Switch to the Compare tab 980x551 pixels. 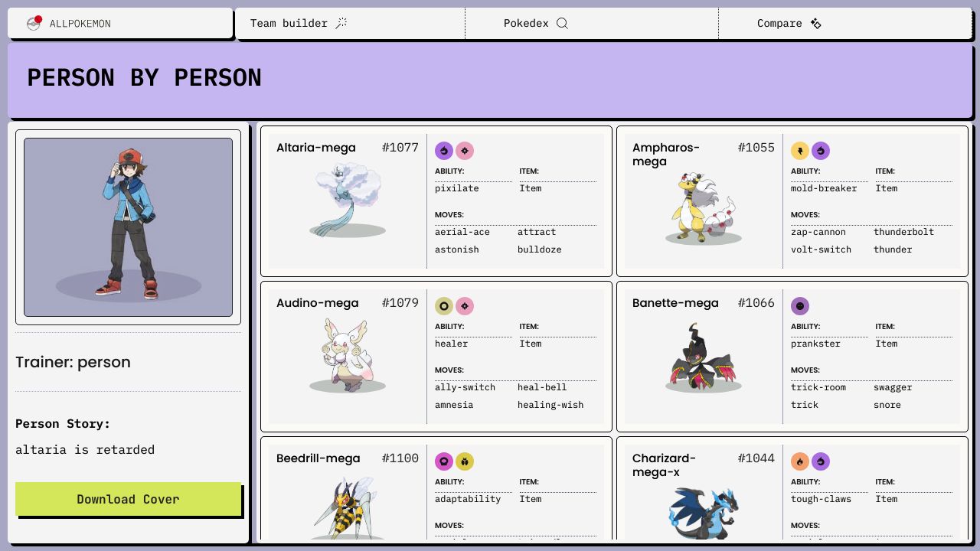(789, 23)
